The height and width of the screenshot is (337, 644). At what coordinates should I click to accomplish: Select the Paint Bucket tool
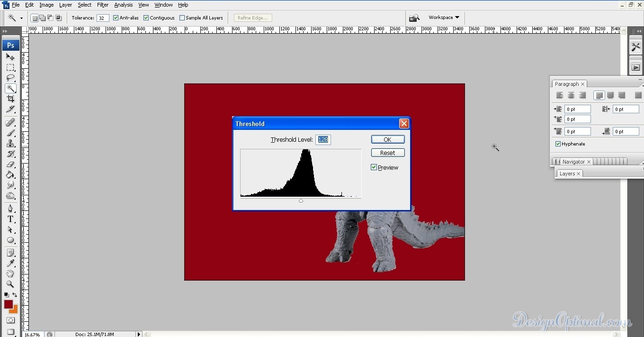pos(10,174)
